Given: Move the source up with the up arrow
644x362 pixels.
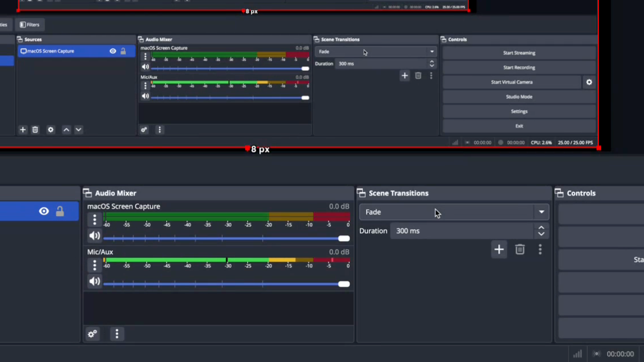Looking at the screenshot, I should pyautogui.click(x=66, y=130).
